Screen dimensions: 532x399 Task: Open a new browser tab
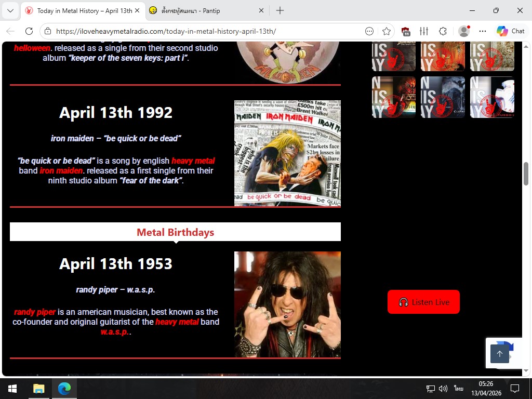pyautogui.click(x=280, y=10)
